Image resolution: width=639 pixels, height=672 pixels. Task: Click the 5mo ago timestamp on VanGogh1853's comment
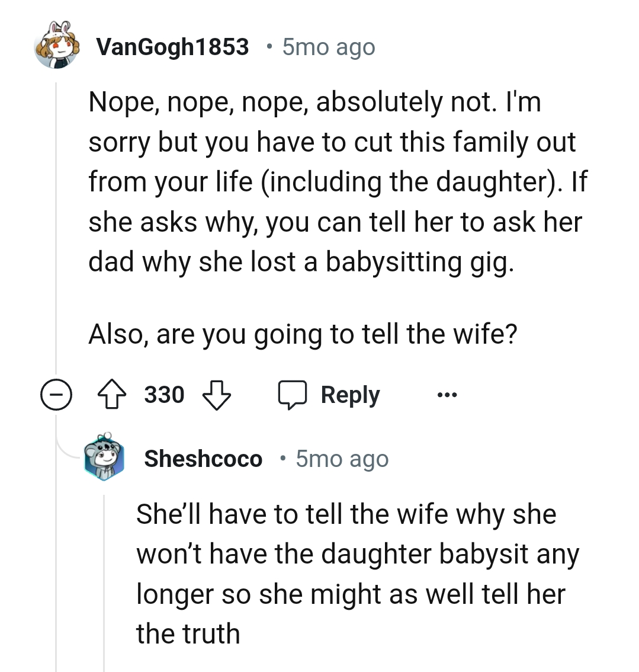[327, 46]
